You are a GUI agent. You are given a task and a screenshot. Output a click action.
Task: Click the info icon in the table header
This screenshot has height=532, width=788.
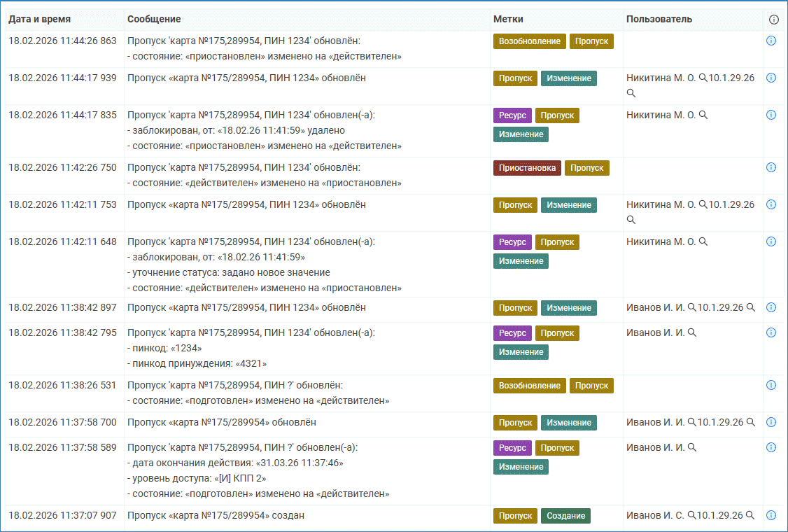pyautogui.click(x=773, y=20)
